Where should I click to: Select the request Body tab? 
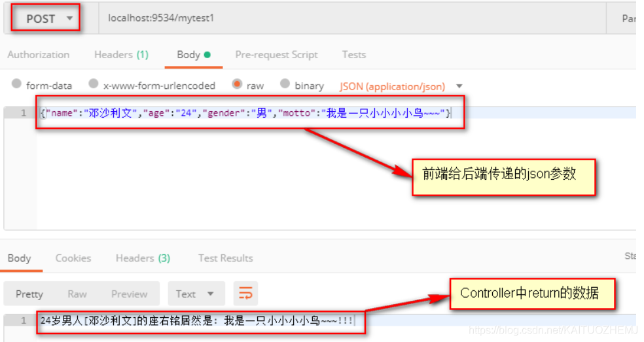tap(194, 55)
